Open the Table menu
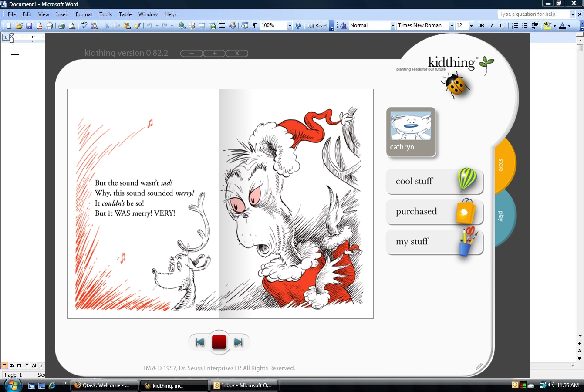The image size is (584, 392). tap(125, 14)
